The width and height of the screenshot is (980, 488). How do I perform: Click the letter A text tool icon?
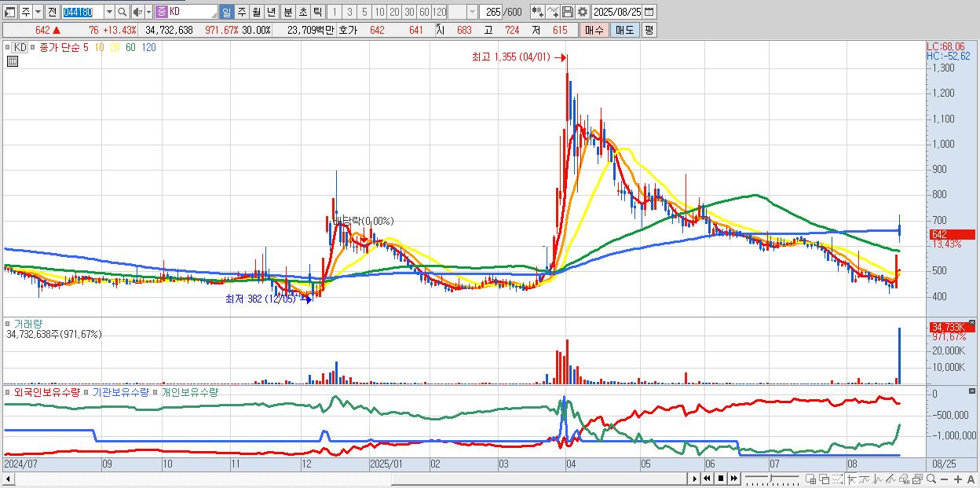[971, 479]
